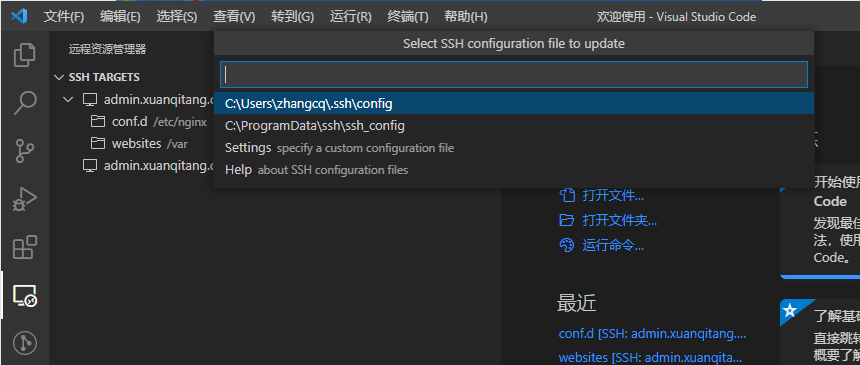Click the star badge on 了解基础 card
The width and height of the screenshot is (860, 365).
790,311
